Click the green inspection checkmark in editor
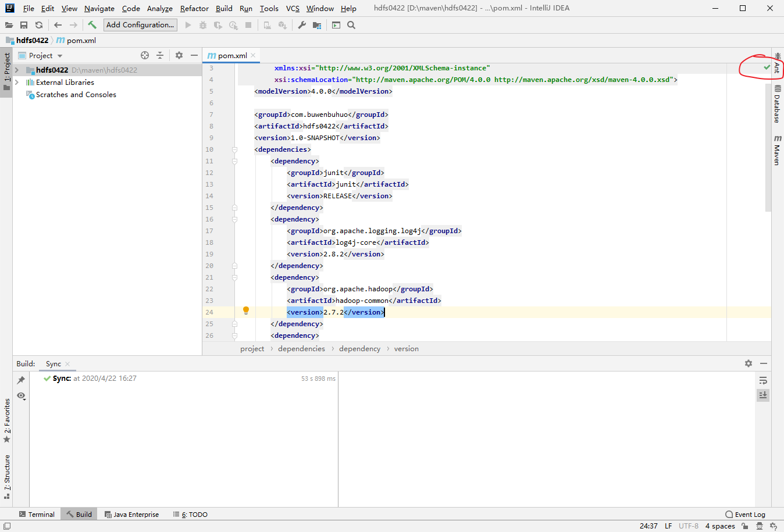 (767, 68)
